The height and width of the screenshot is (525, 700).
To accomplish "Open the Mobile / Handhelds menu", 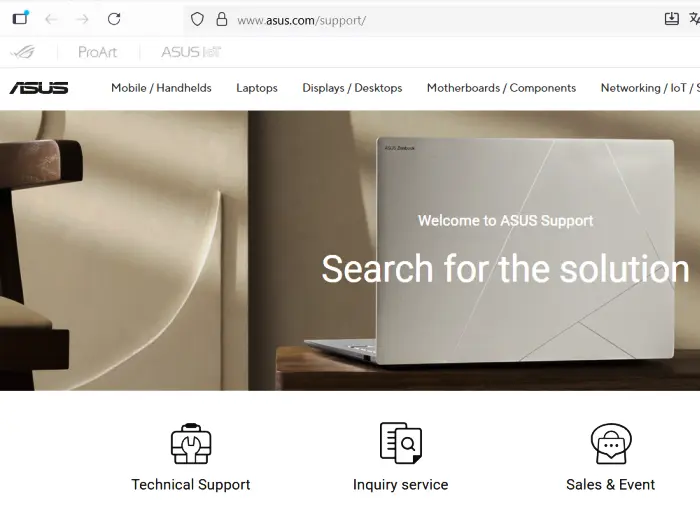I will coord(161,88).
